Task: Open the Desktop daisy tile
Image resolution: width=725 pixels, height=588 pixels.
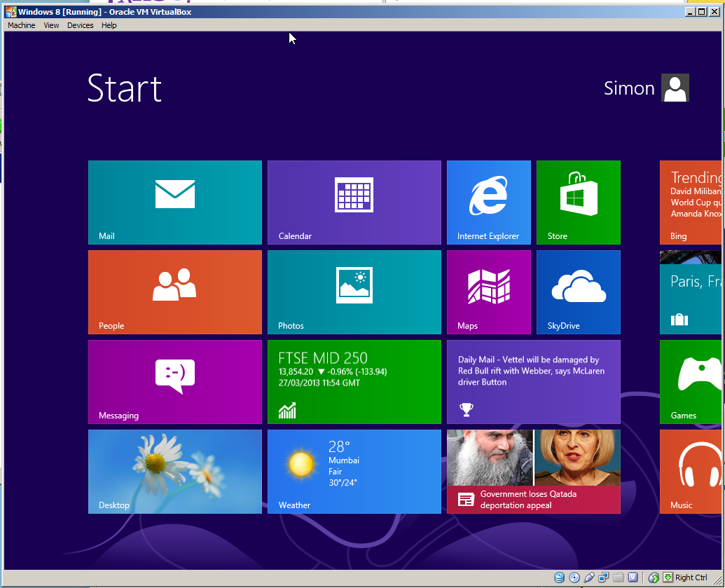Action: [x=175, y=472]
